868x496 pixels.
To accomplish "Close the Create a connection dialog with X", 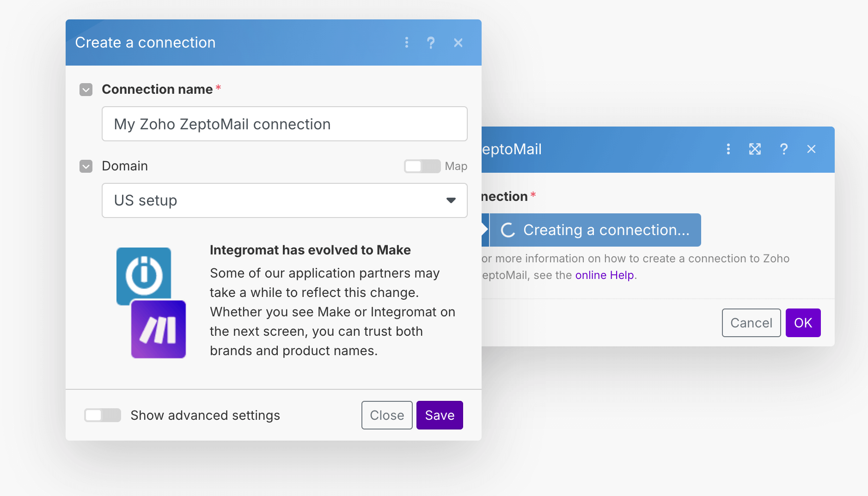I will click(x=458, y=42).
